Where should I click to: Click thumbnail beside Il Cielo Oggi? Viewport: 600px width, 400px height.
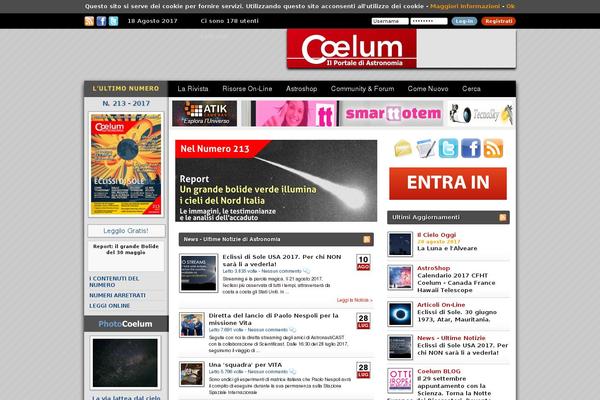[x=400, y=244]
